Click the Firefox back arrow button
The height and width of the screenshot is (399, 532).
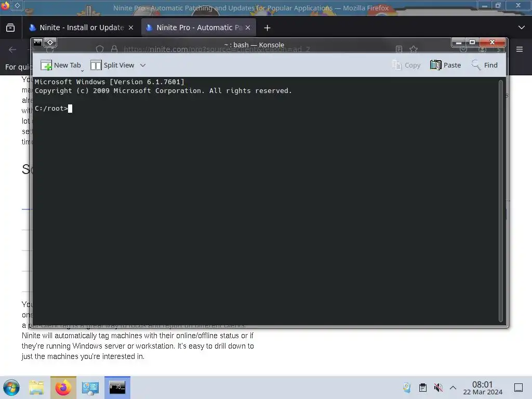[12, 49]
